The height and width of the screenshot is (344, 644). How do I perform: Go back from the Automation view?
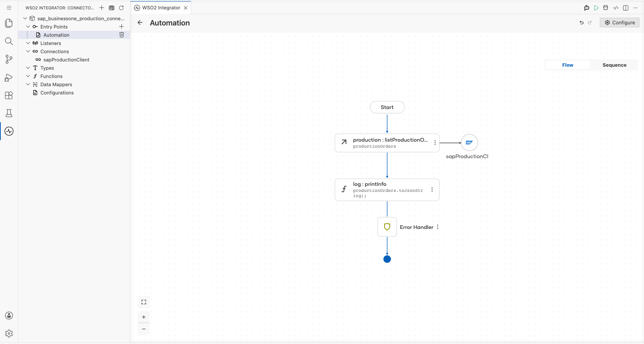[140, 22]
